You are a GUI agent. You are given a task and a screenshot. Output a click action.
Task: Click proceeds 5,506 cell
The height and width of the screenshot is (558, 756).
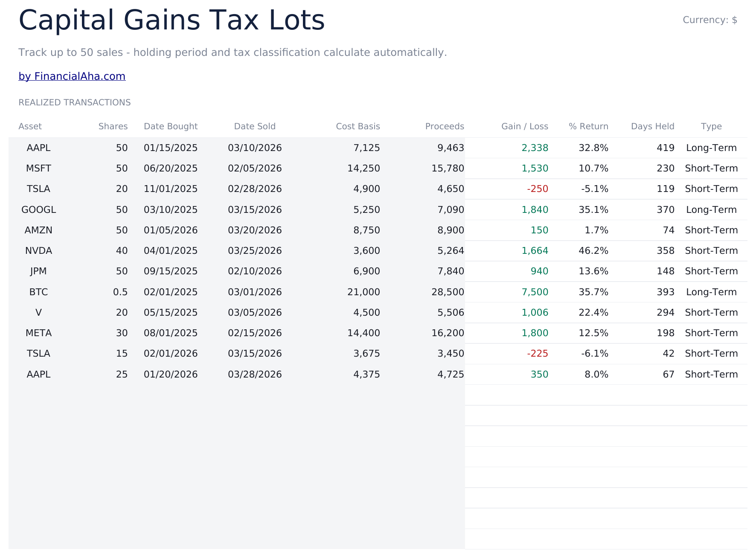click(451, 313)
